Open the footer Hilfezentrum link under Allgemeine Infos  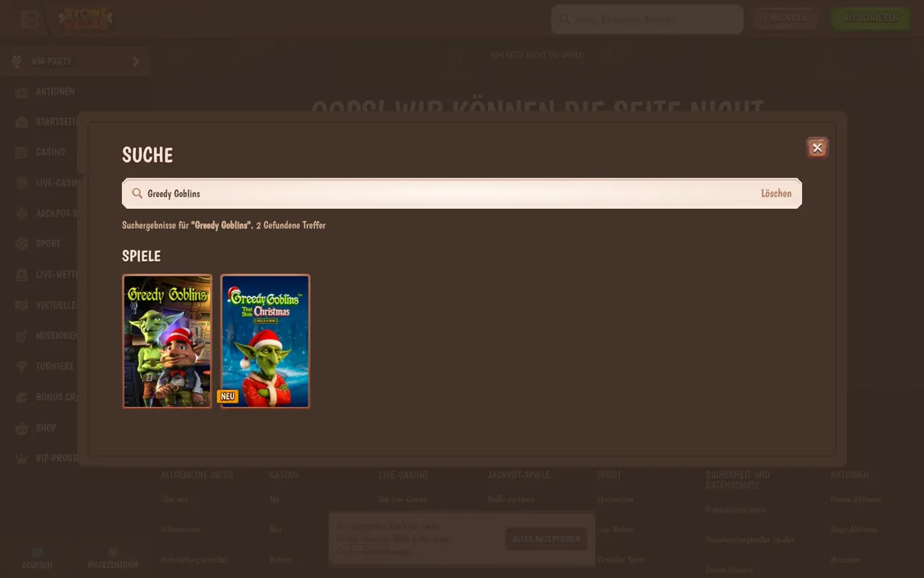coord(180,530)
